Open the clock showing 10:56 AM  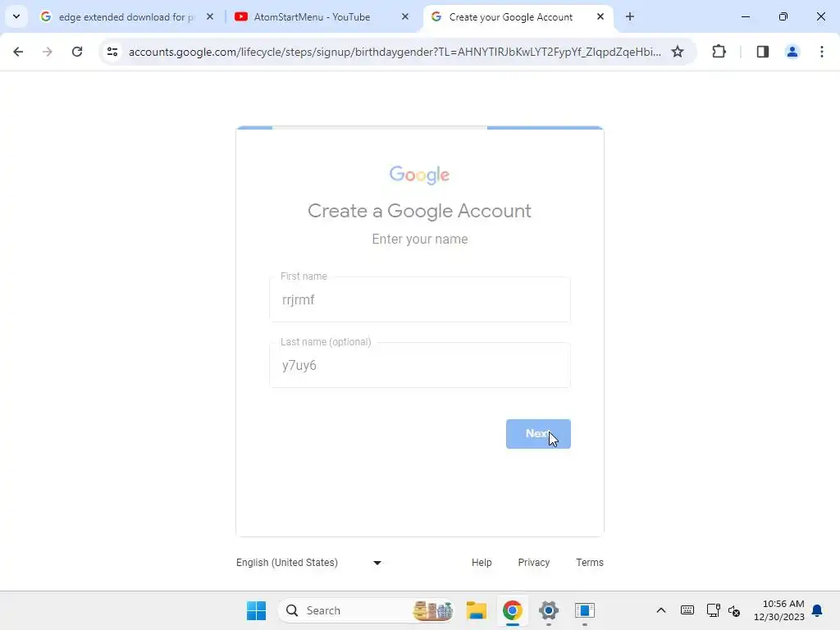779,610
